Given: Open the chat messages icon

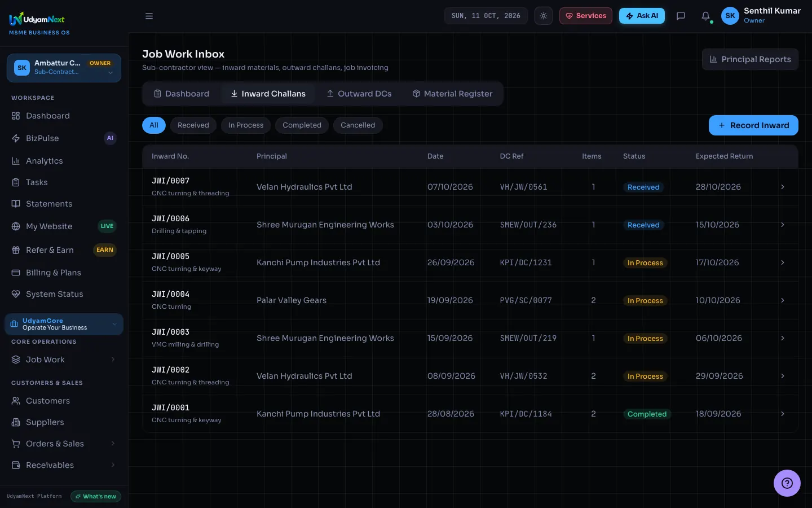Looking at the screenshot, I should pyautogui.click(x=681, y=16).
